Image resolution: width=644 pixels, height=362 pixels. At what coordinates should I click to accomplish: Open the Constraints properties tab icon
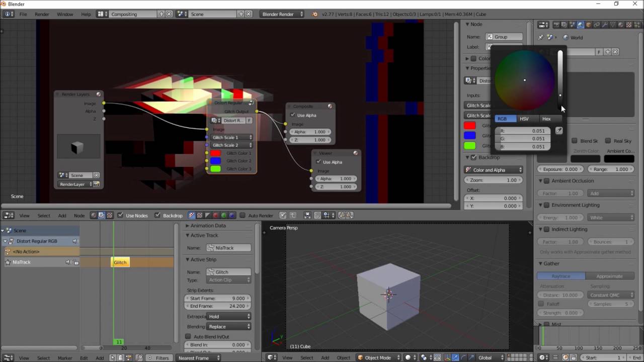pos(597,25)
